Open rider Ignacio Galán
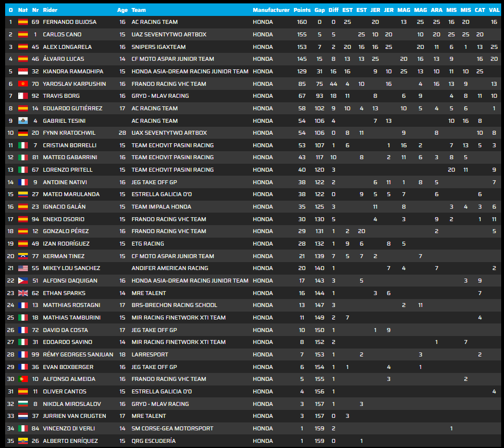Image resolution: width=504 pixels, height=448 pixels. point(64,207)
